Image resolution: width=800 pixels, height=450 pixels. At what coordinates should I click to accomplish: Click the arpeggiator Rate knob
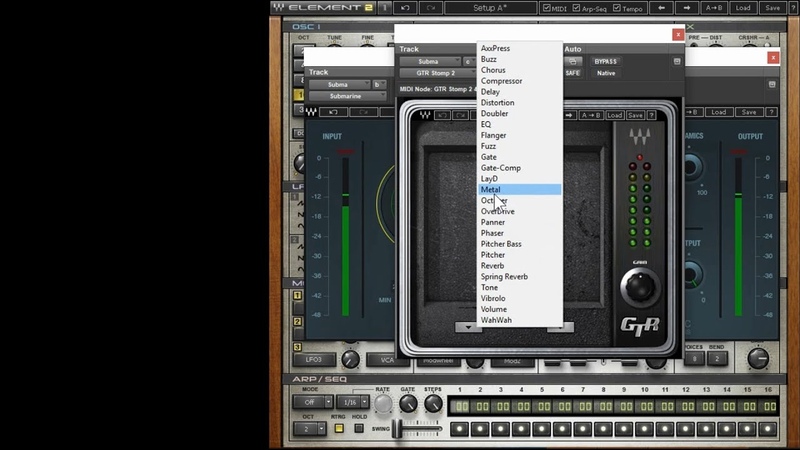pyautogui.click(x=383, y=404)
